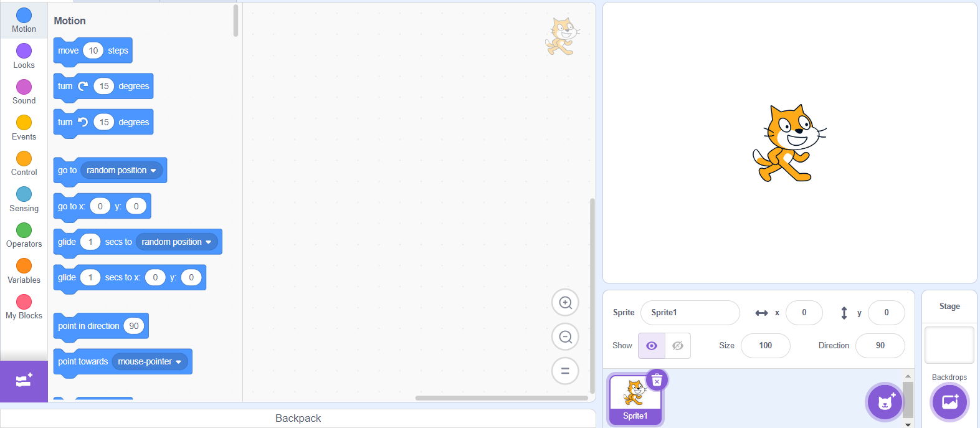
Task: Click the workspace horizontal scrollbar
Action: (x=502, y=398)
